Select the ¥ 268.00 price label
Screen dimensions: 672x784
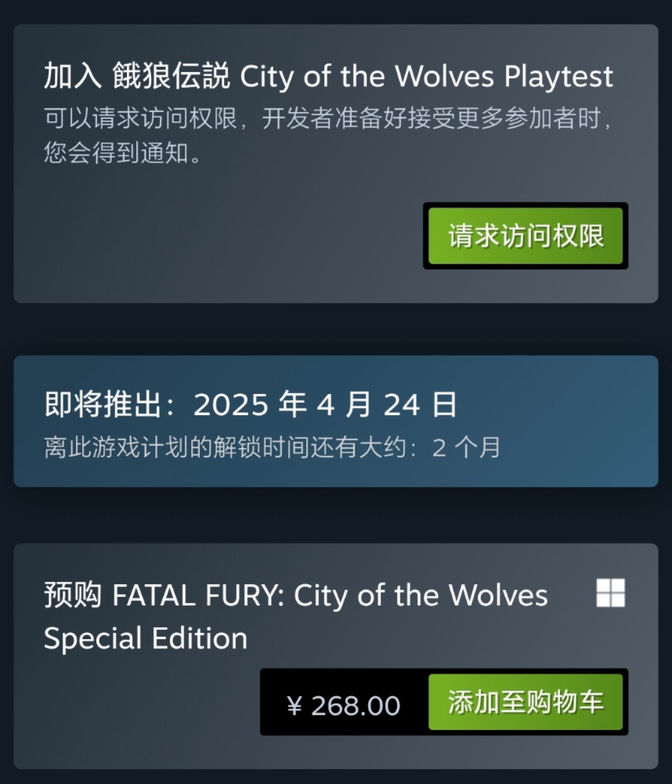point(343,706)
